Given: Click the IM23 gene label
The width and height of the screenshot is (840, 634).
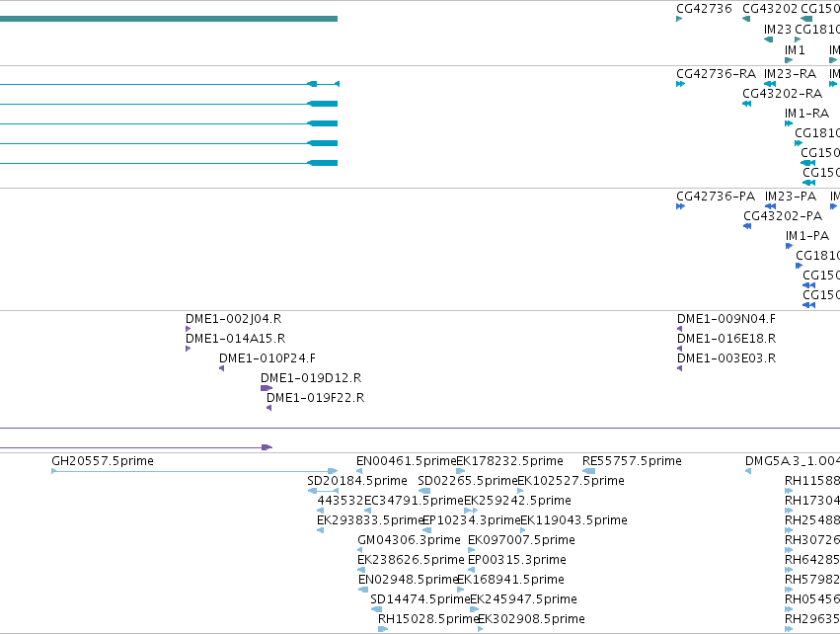Looking at the screenshot, I should (x=778, y=30).
